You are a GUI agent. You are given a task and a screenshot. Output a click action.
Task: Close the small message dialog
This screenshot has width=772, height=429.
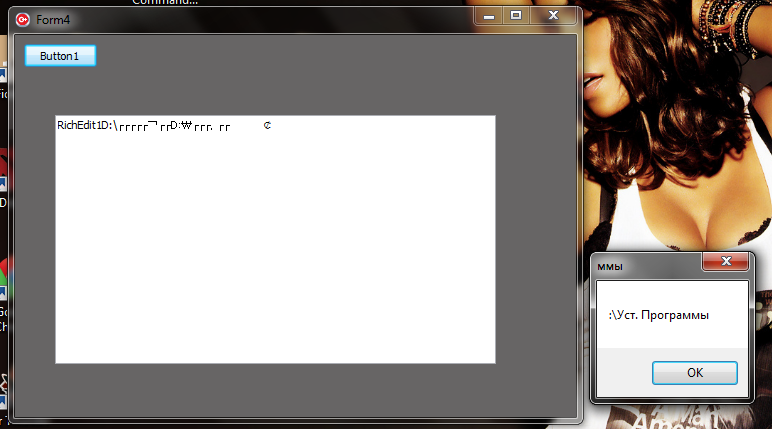pos(726,262)
